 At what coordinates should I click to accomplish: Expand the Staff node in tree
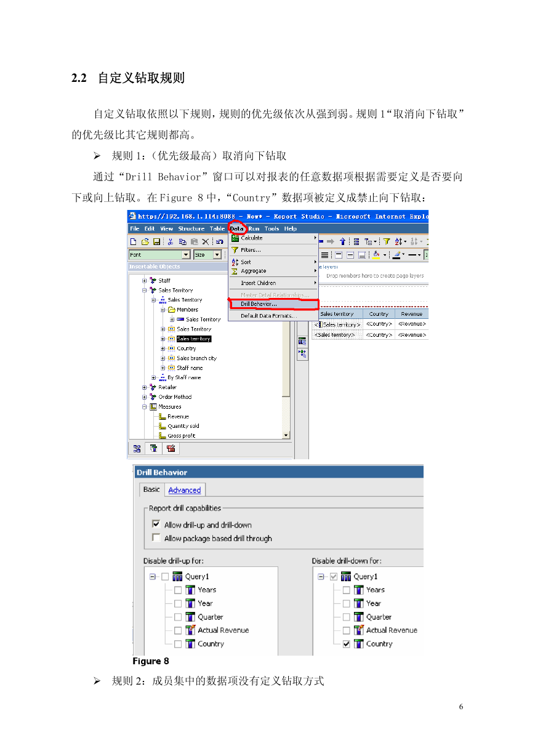pyautogui.click(x=144, y=281)
